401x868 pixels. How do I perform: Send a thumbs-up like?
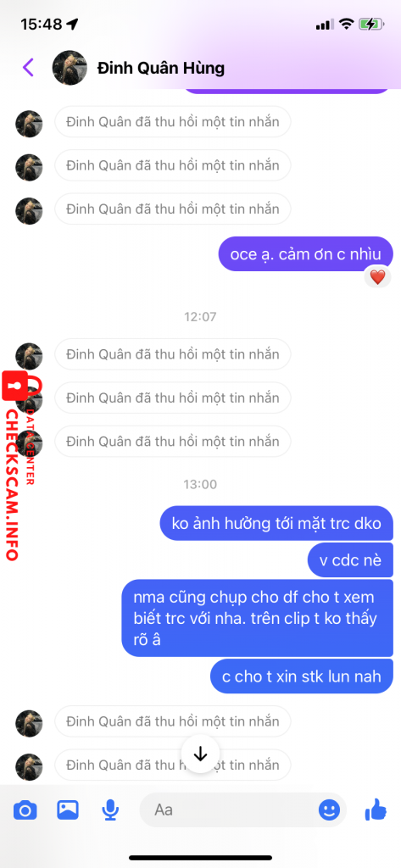(376, 810)
